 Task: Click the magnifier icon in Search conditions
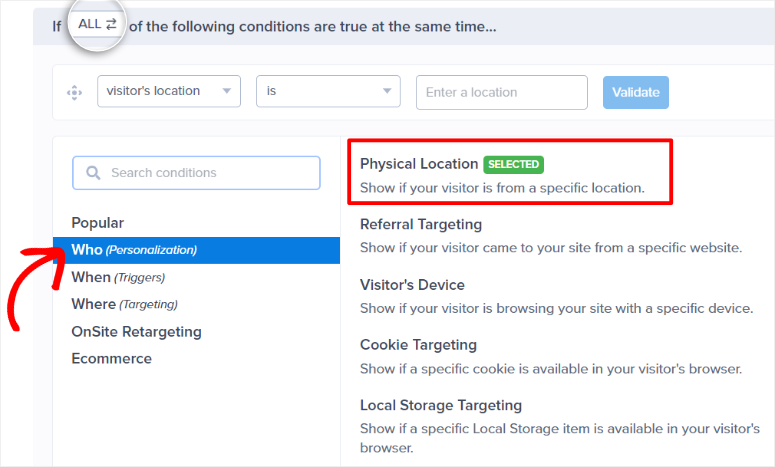(x=93, y=173)
